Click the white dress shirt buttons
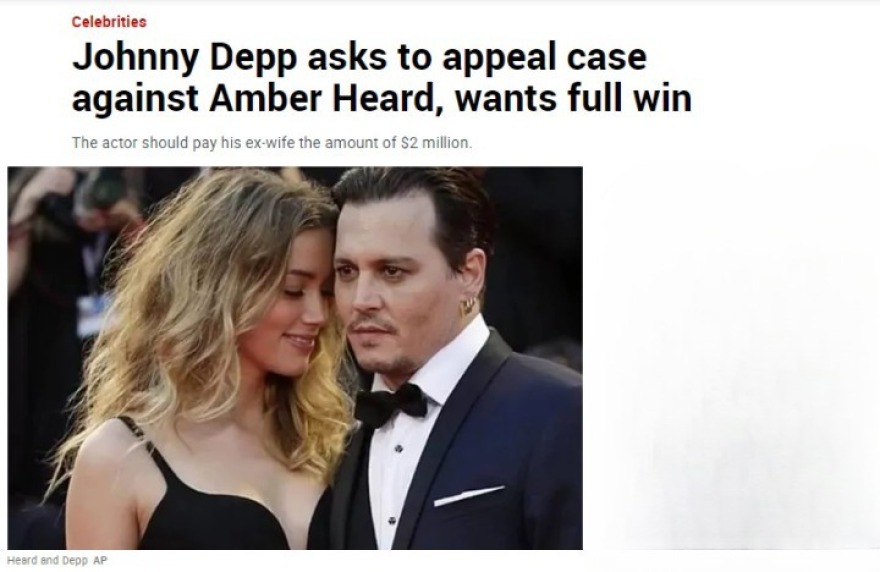 (x=395, y=484)
